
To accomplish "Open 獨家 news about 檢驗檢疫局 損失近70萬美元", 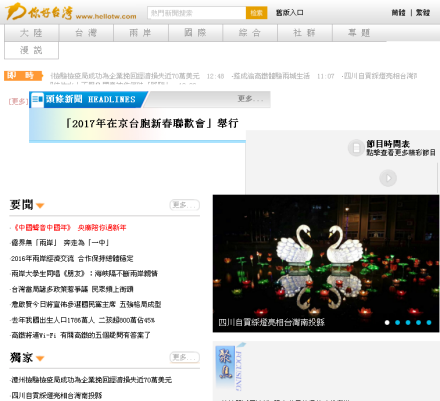I will [x=91, y=380].
